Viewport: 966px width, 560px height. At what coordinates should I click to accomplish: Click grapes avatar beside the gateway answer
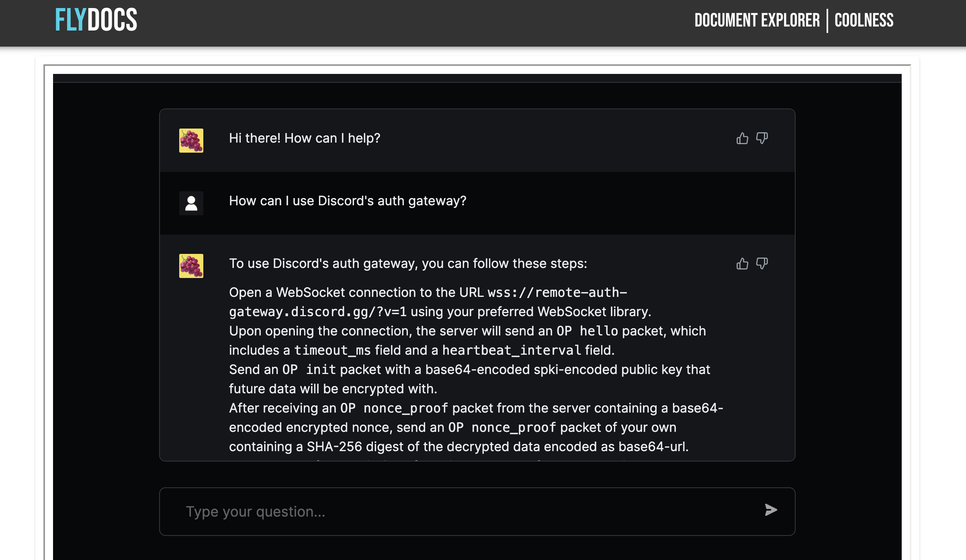[x=191, y=266]
